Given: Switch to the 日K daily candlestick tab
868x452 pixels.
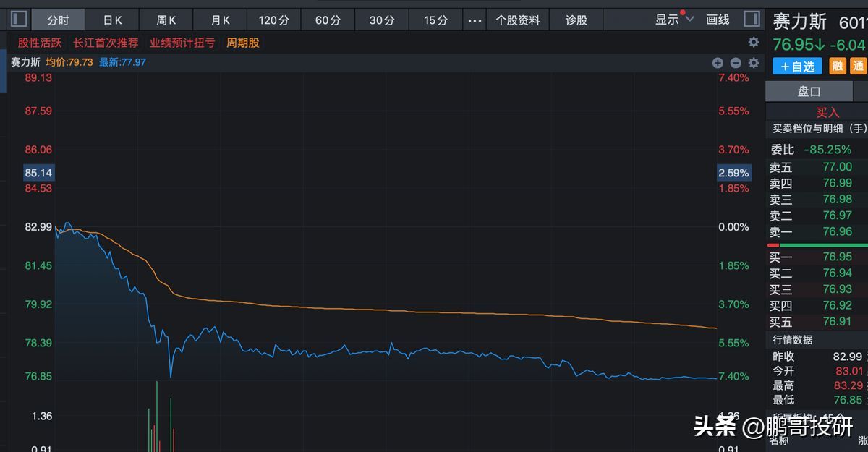Looking at the screenshot, I should point(112,20).
